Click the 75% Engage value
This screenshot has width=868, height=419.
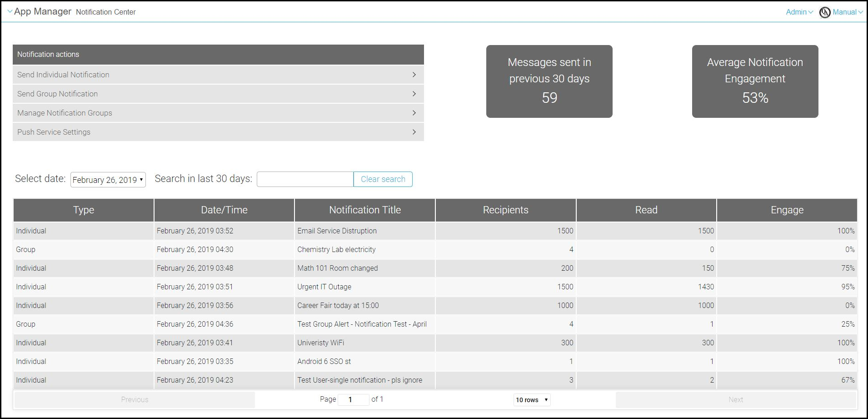point(848,268)
